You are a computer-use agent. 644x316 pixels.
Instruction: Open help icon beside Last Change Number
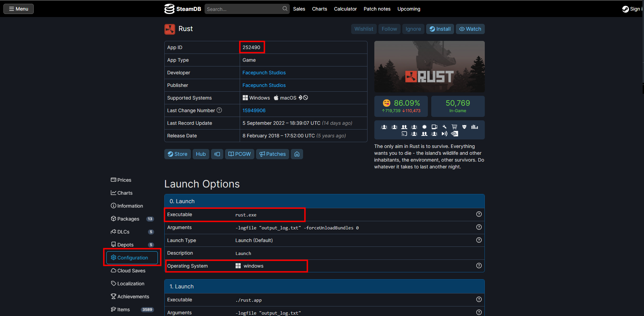pyautogui.click(x=219, y=110)
